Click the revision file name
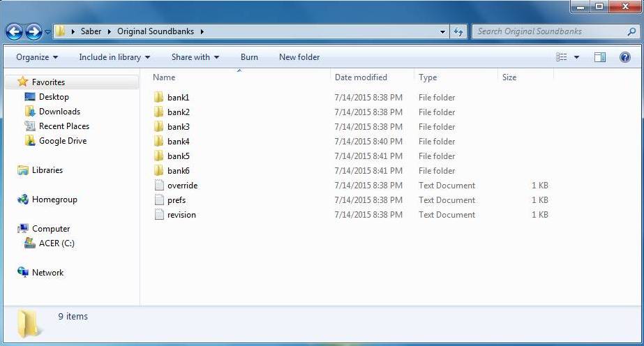 [x=181, y=215]
